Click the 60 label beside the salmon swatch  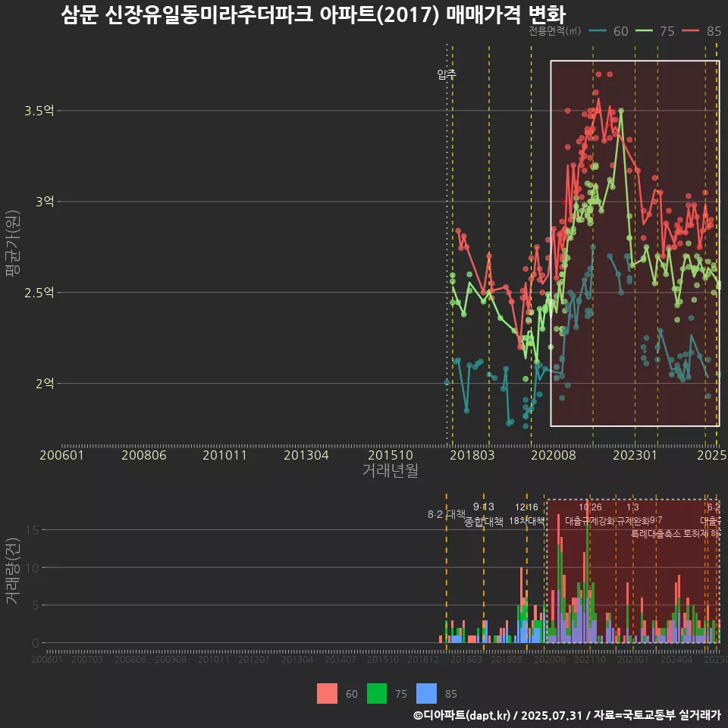point(352,694)
